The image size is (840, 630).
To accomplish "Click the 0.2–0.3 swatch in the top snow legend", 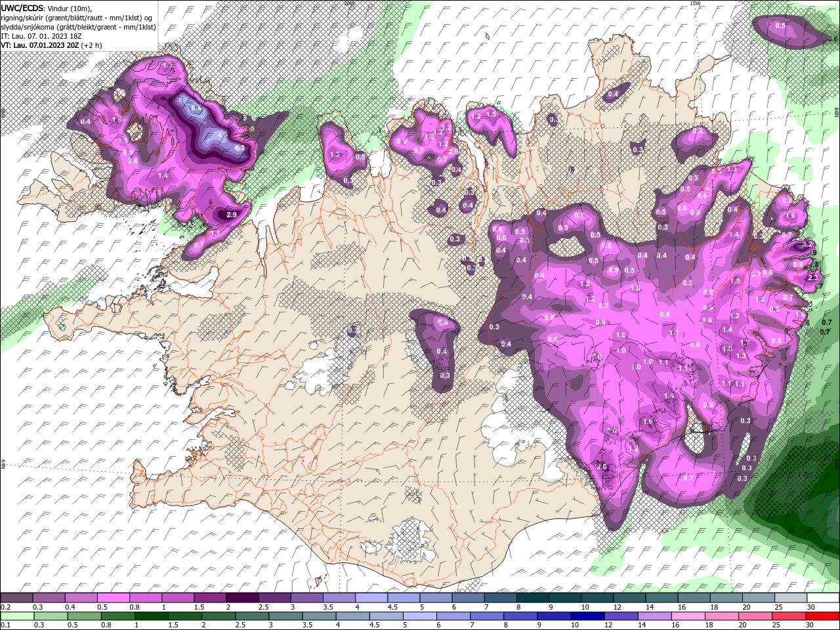I will tap(16, 598).
